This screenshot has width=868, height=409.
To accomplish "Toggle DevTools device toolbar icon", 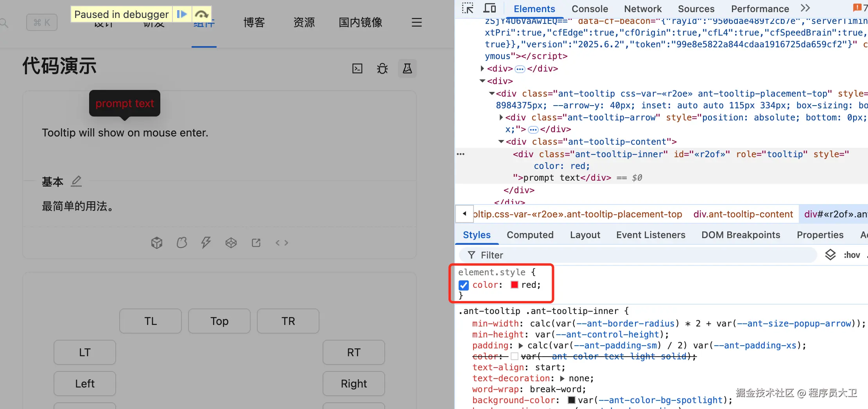I will pyautogui.click(x=490, y=8).
